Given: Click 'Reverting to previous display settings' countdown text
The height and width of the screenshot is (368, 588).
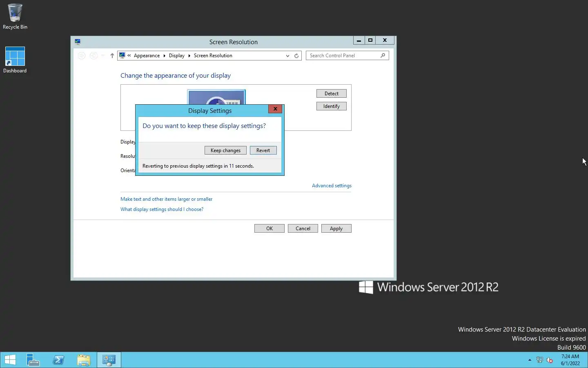Looking at the screenshot, I should tap(198, 166).
